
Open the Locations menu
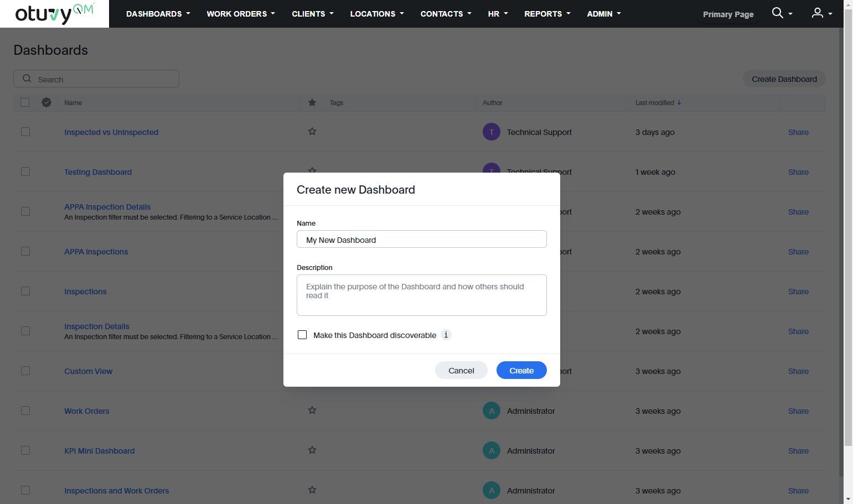[377, 14]
